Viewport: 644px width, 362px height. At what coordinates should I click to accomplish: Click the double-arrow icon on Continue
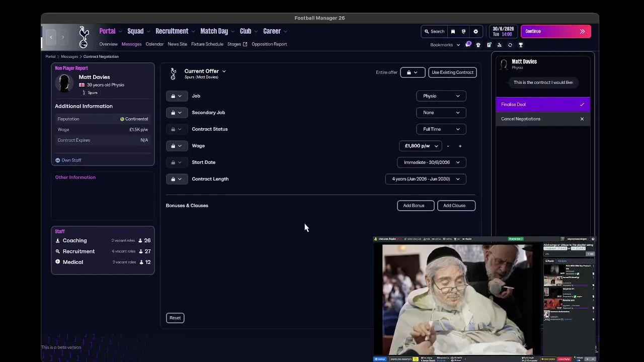click(x=582, y=31)
